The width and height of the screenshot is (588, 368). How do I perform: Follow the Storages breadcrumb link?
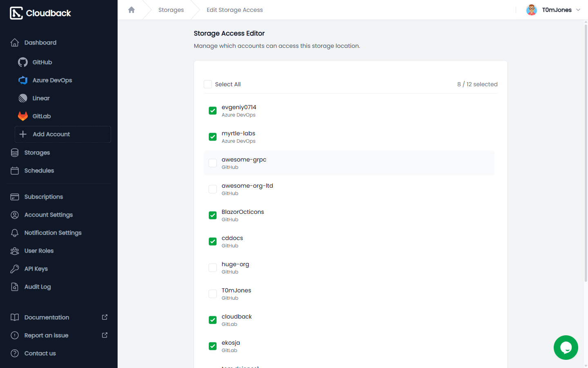pos(171,10)
